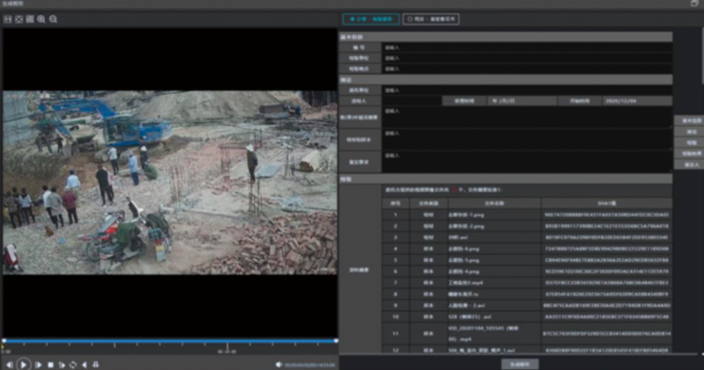This screenshot has width=704, height=370.
Task: Click the generate report button at bottom
Action: pos(520,364)
